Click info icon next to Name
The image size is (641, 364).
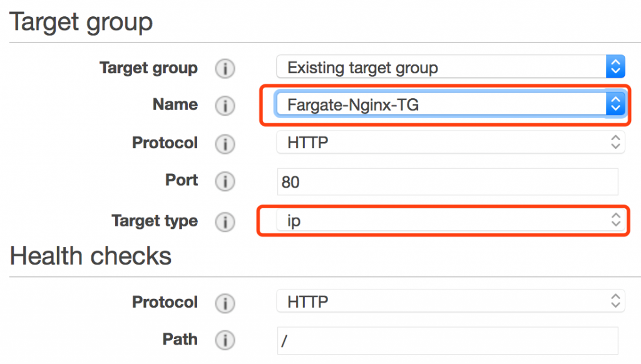[225, 106]
